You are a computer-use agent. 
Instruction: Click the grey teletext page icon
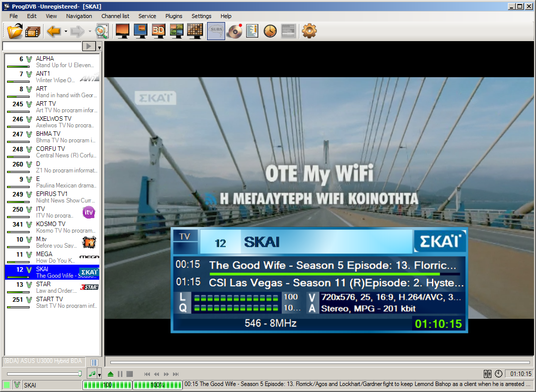pyautogui.click(x=288, y=32)
